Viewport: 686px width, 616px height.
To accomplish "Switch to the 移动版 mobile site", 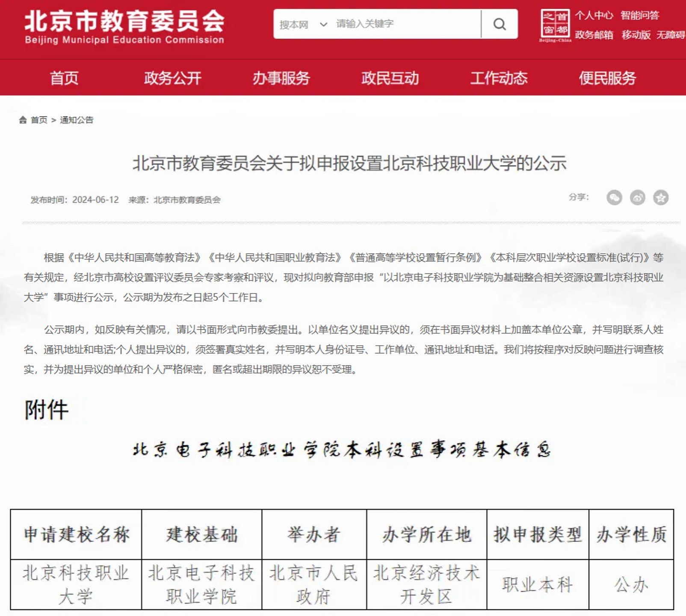I will [636, 35].
